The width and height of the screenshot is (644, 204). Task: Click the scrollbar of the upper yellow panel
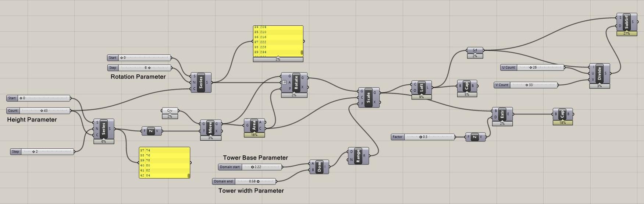coord(302,53)
